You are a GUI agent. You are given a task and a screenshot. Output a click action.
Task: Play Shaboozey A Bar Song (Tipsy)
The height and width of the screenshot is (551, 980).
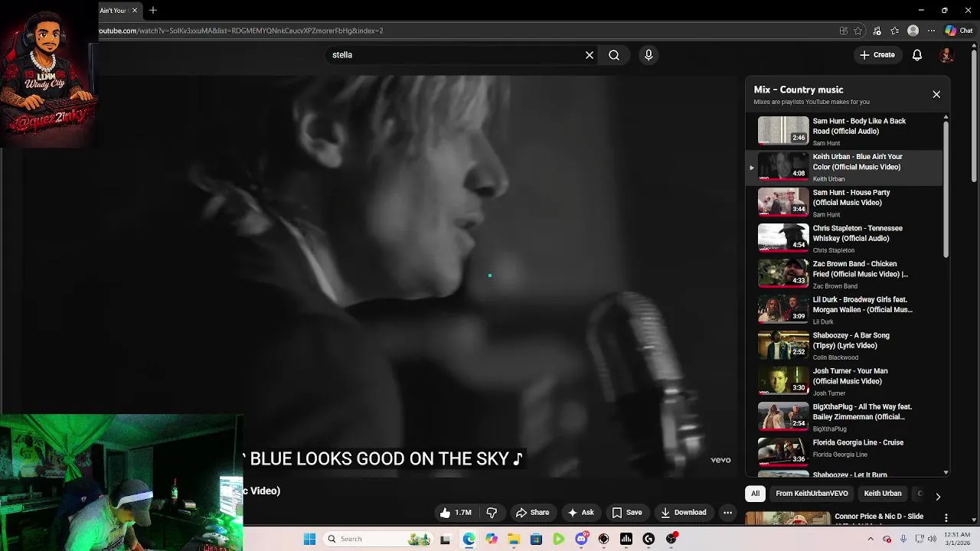coord(845,346)
